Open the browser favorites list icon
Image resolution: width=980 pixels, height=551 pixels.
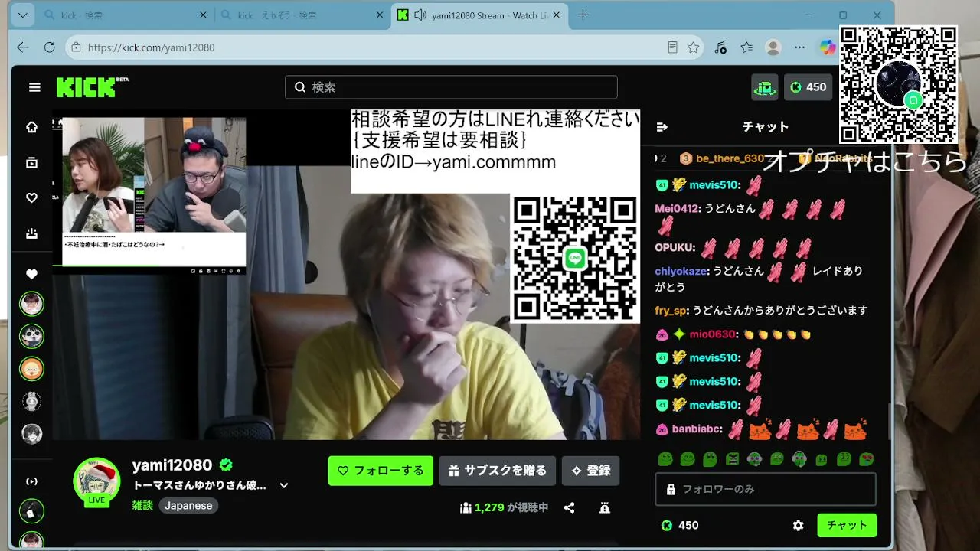746,47
